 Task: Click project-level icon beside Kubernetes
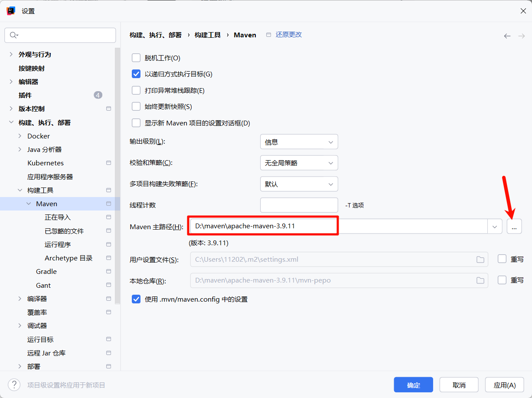coord(108,163)
